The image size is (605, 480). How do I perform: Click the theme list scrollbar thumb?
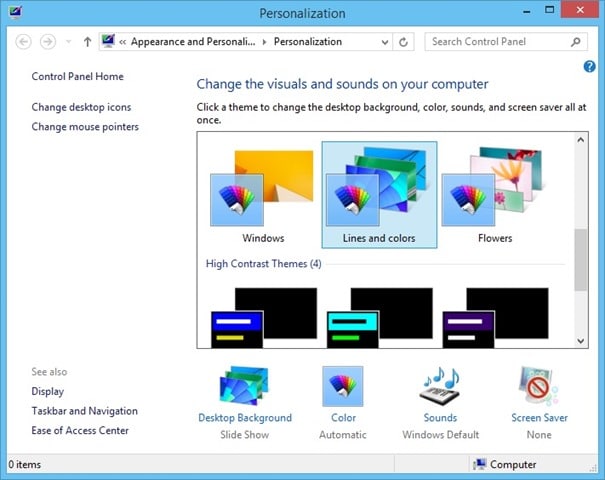pyautogui.click(x=581, y=260)
